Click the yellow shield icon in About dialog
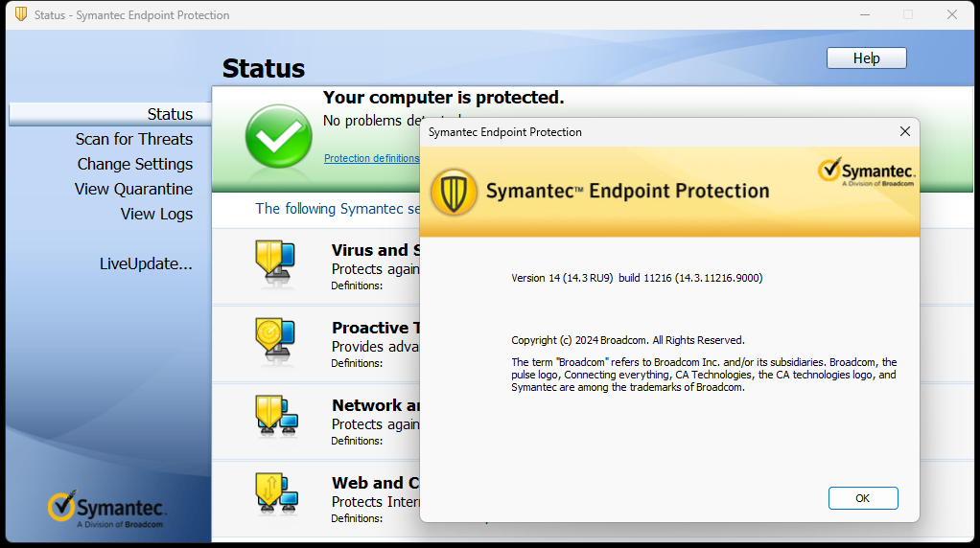 [454, 193]
